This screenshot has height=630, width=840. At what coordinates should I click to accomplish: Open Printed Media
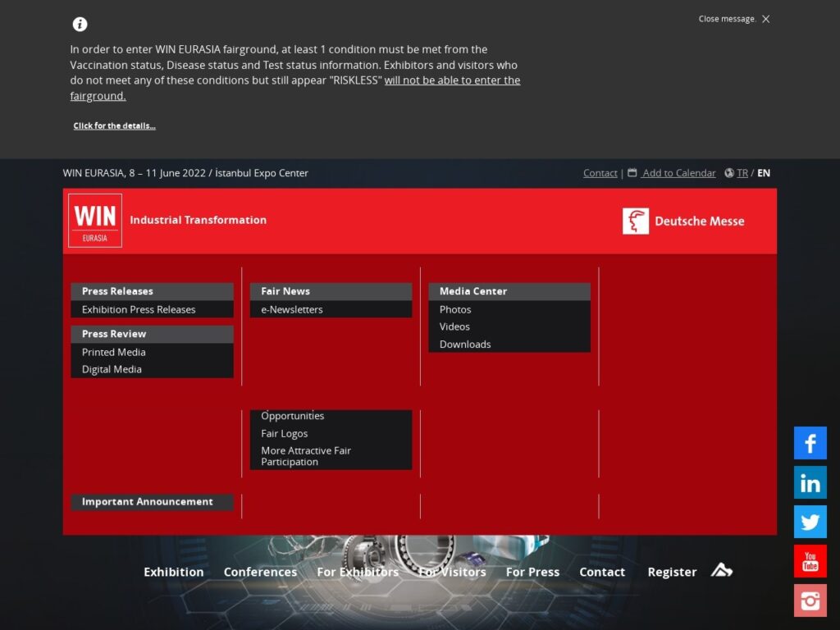click(152, 352)
